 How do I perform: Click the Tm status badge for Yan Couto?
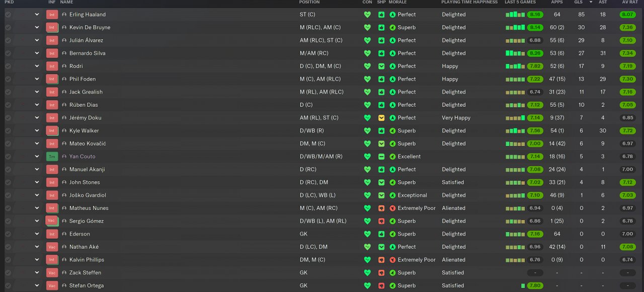(x=52, y=157)
